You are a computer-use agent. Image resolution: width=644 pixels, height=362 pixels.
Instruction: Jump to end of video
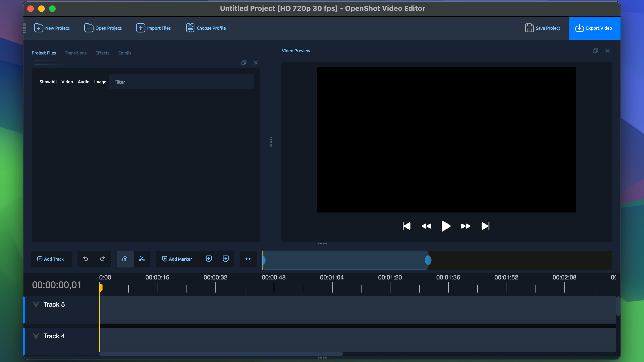[x=485, y=226]
